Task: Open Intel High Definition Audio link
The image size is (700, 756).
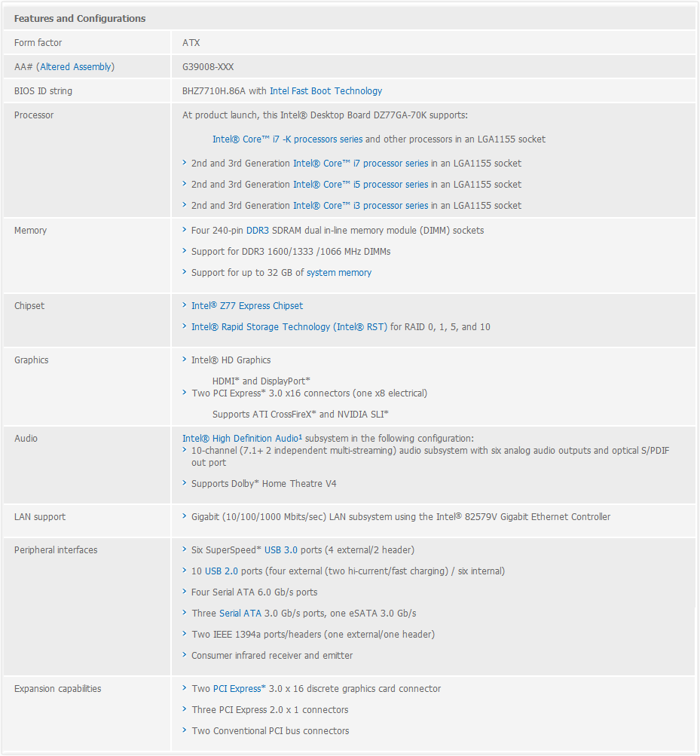Action: (242, 438)
